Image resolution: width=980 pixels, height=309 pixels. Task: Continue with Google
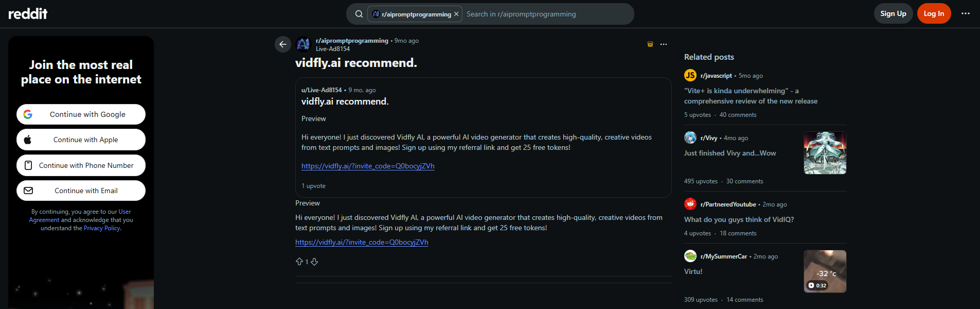[x=81, y=114]
